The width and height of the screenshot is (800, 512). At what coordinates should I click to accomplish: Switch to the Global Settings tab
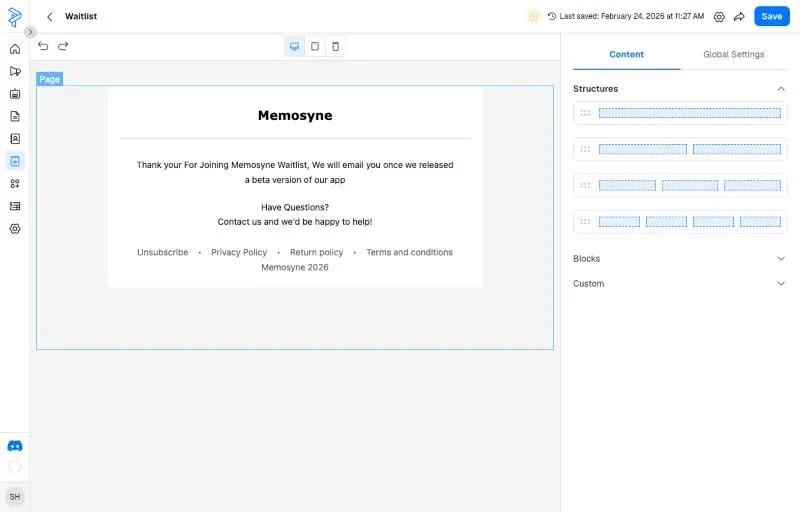[733, 55]
